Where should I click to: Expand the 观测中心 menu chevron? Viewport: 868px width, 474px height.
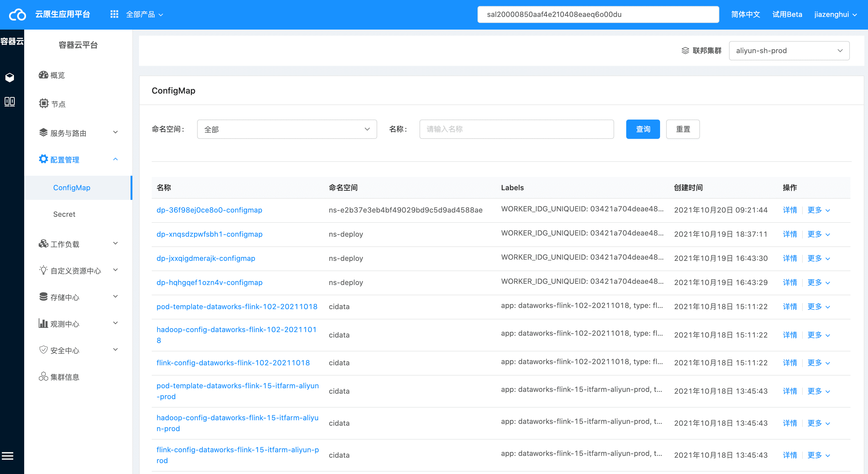pos(115,323)
